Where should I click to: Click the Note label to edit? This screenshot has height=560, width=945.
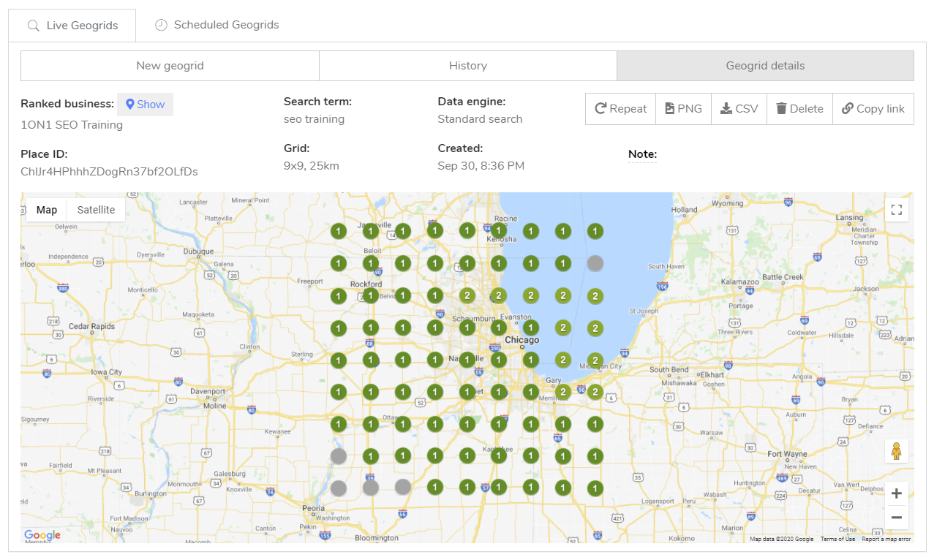642,154
